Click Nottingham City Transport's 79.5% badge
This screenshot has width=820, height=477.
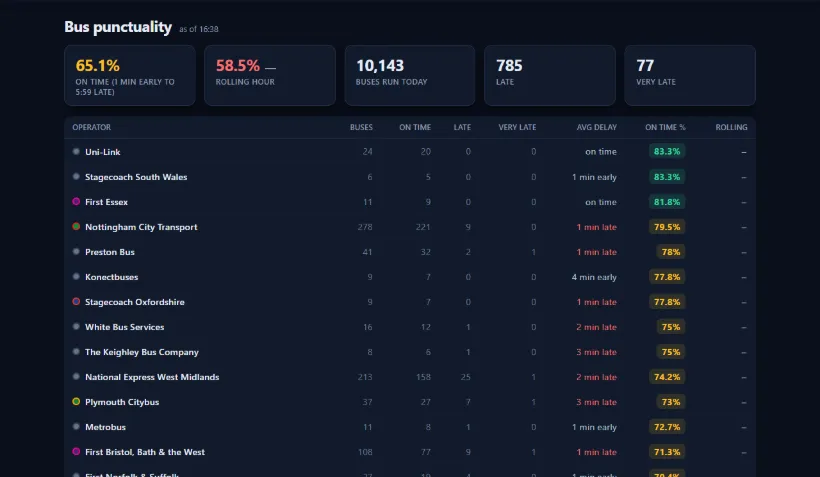click(x=667, y=227)
